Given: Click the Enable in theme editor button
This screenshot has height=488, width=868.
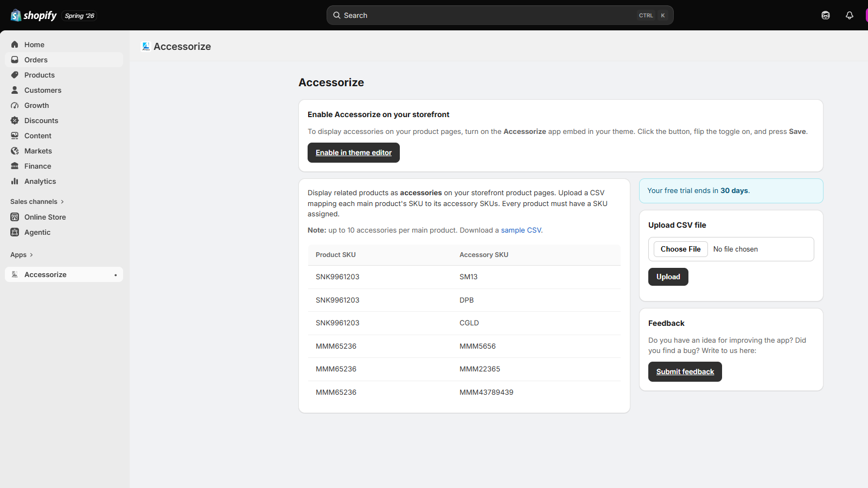Looking at the screenshot, I should (x=354, y=152).
